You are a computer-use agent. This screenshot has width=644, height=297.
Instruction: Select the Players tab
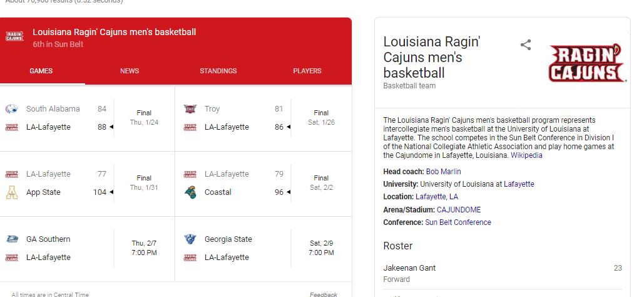pyautogui.click(x=307, y=71)
